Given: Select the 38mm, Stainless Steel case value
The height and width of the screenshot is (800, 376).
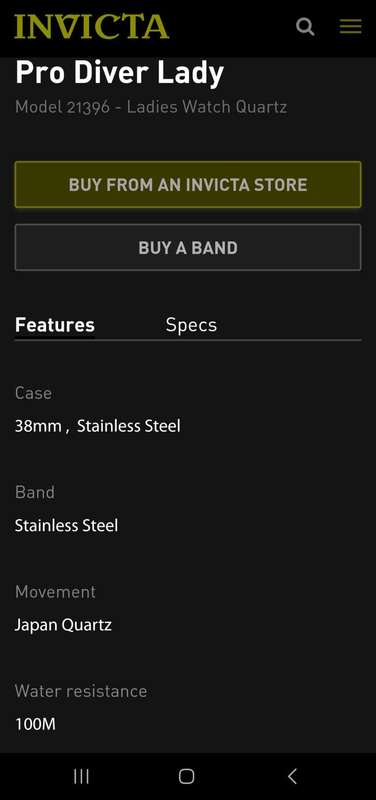Looking at the screenshot, I should pyautogui.click(x=97, y=426).
